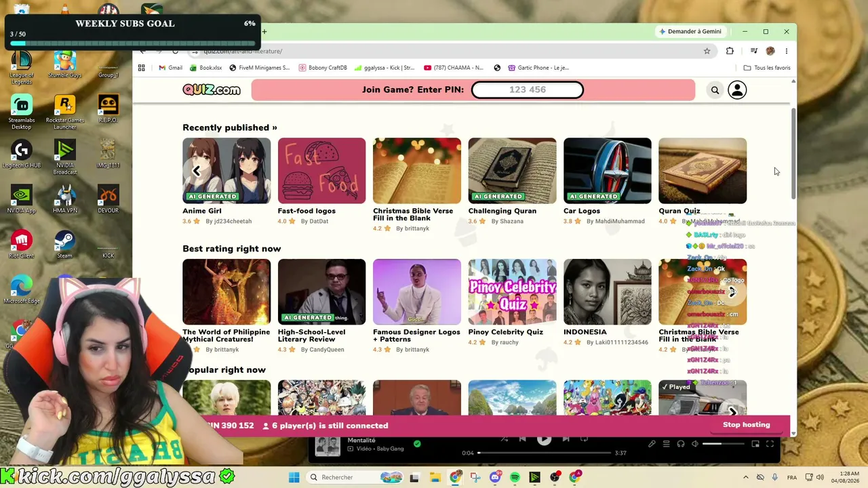The width and height of the screenshot is (868, 488).
Task: Go to previous Spotify track
Action: pos(523,439)
